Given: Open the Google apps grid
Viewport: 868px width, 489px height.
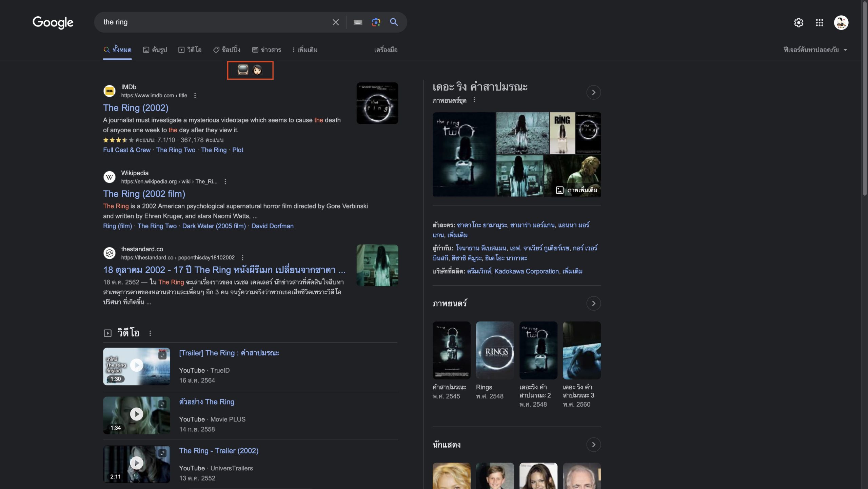Looking at the screenshot, I should (819, 23).
